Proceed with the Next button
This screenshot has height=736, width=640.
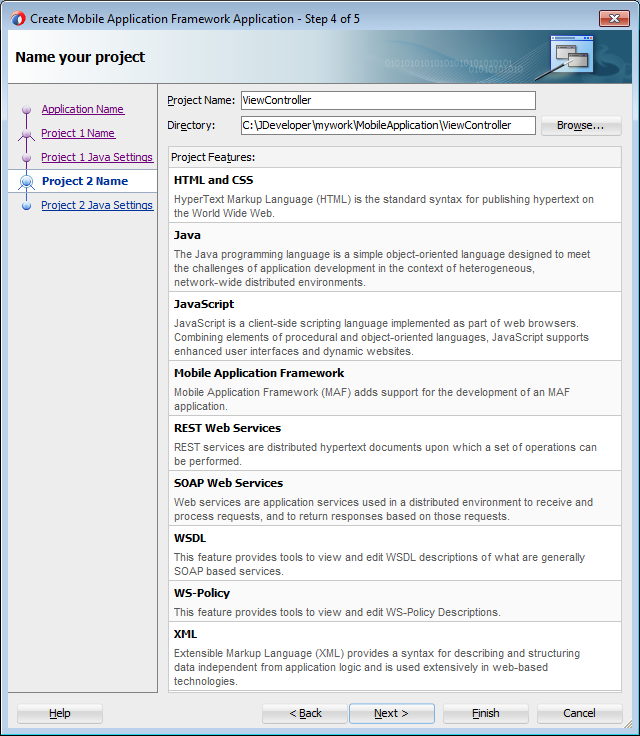tap(392, 713)
